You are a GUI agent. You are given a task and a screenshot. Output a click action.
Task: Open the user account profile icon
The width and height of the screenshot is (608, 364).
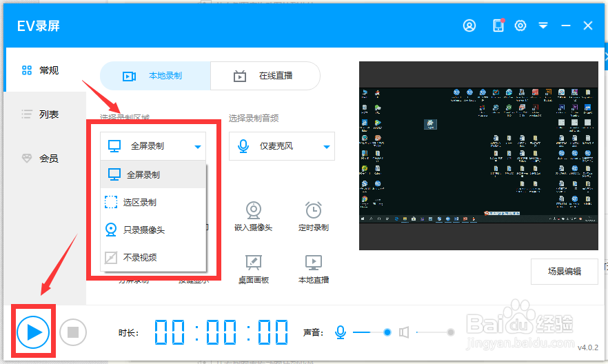pyautogui.click(x=469, y=26)
